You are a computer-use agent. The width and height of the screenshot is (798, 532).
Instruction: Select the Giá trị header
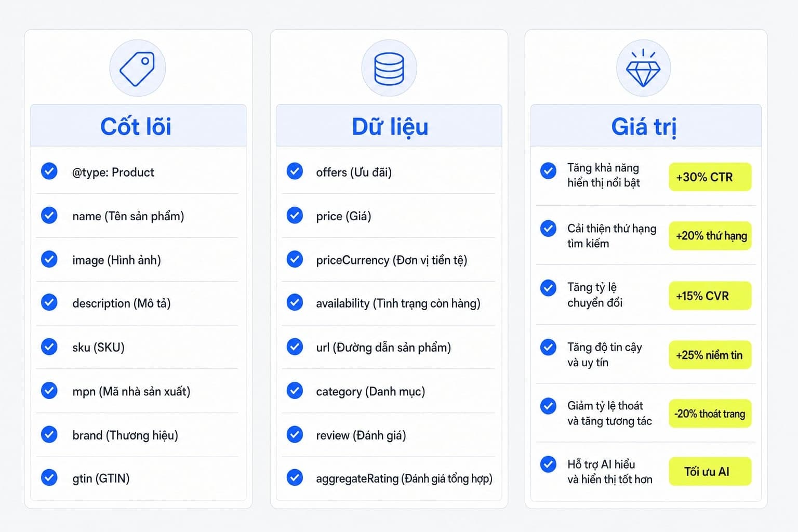pos(646,126)
